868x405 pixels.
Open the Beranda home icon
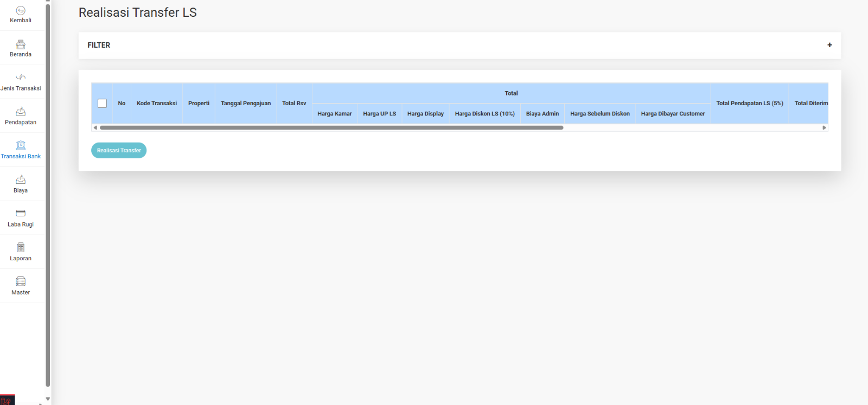(x=21, y=44)
